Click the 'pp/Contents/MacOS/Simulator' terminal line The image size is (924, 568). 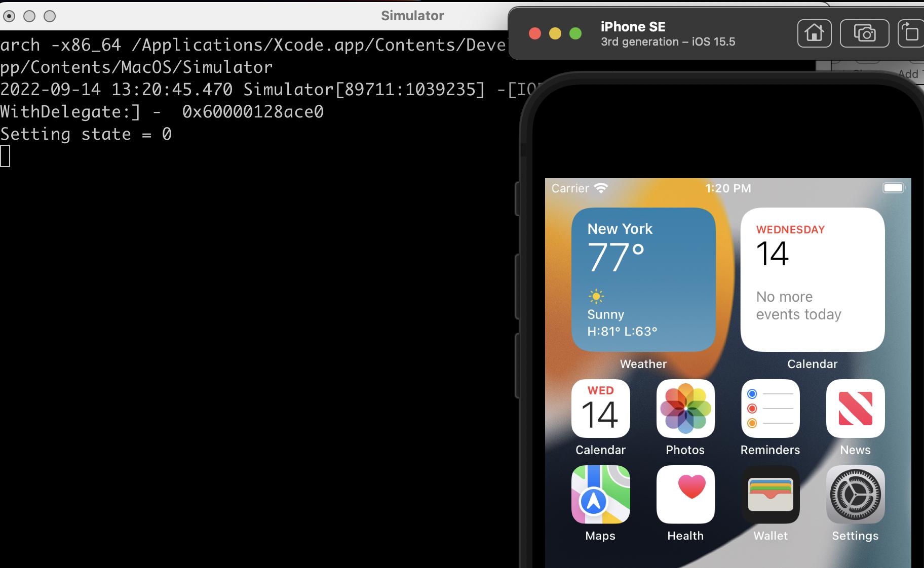coord(136,67)
